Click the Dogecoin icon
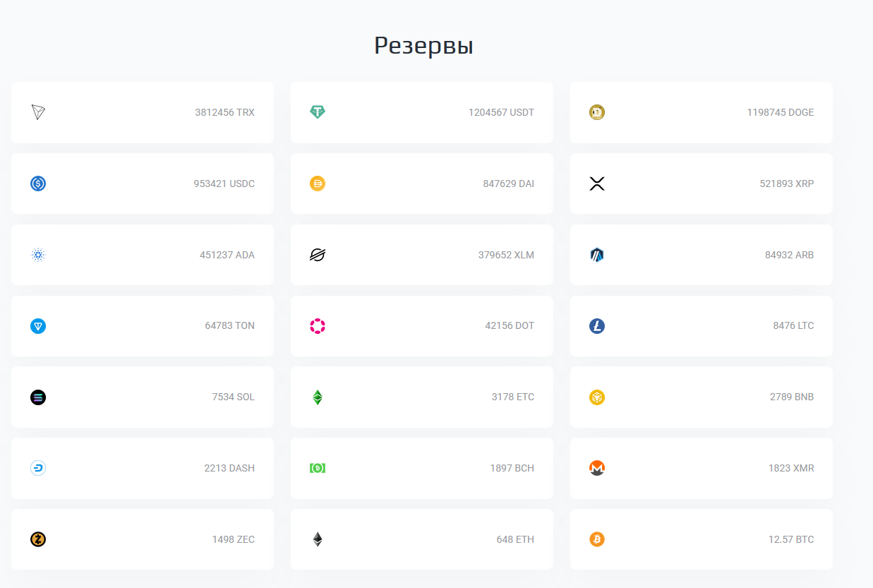This screenshot has height=588, width=873. [x=597, y=112]
